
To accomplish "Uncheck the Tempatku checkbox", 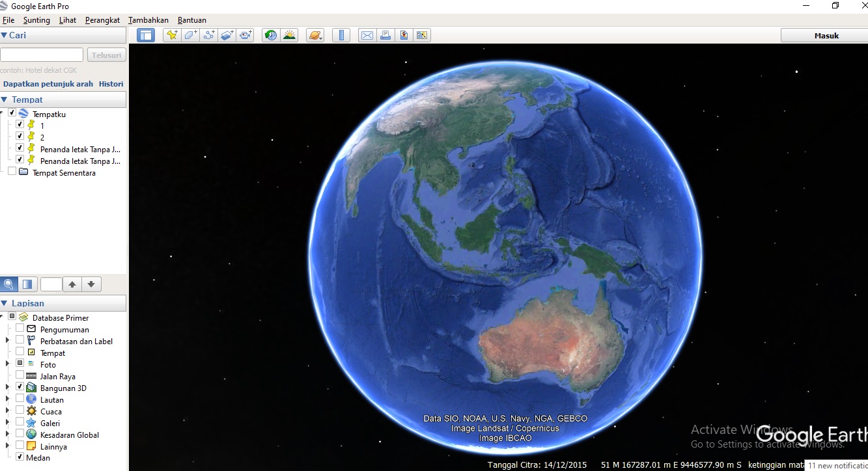I will [x=12, y=113].
